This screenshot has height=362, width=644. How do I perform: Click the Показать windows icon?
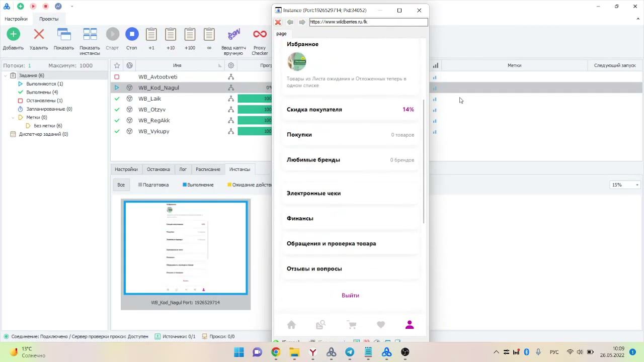click(64, 34)
